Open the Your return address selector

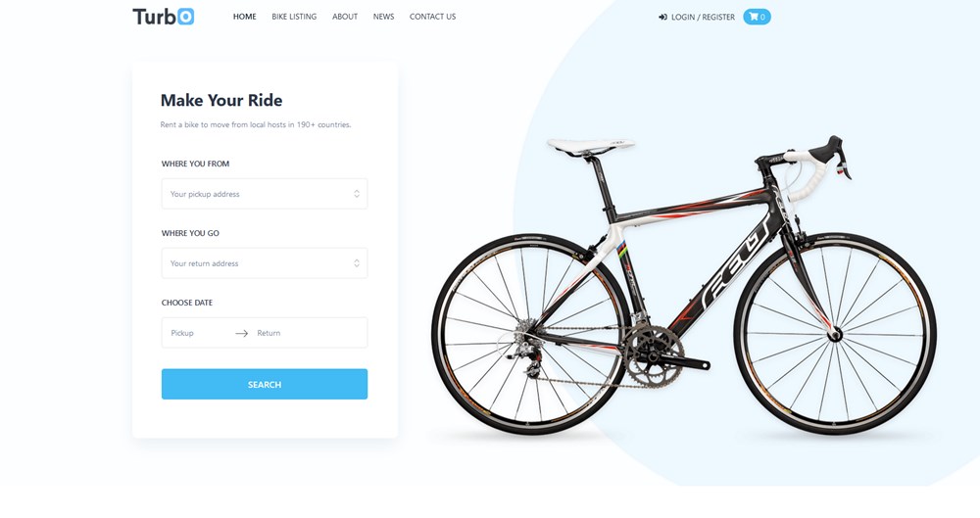(x=265, y=263)
